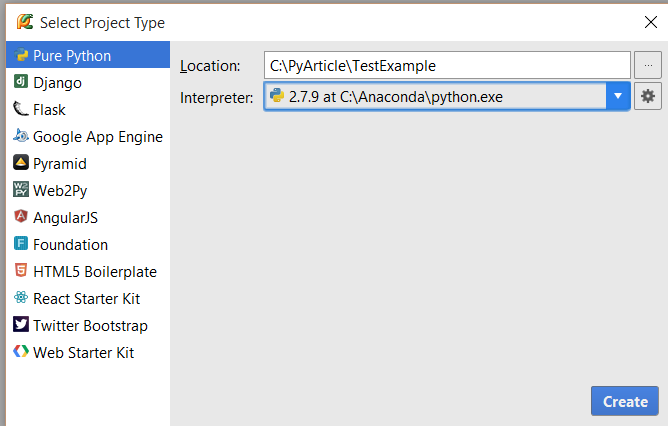Click the Pure Python snake icon

[21, 55]
